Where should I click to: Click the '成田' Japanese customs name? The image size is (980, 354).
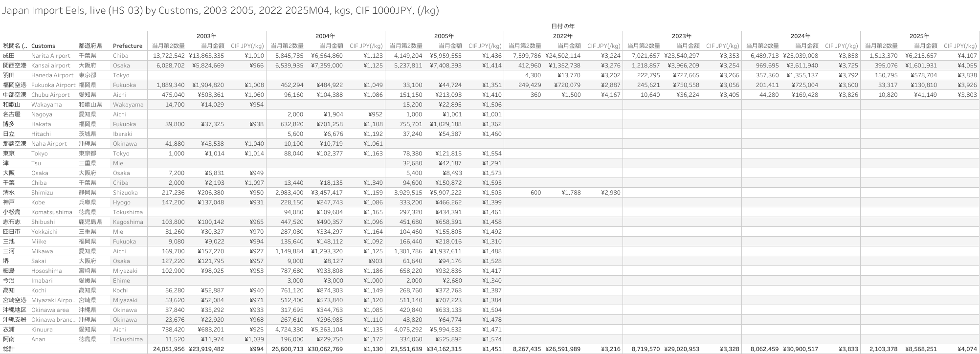(9, 56)
